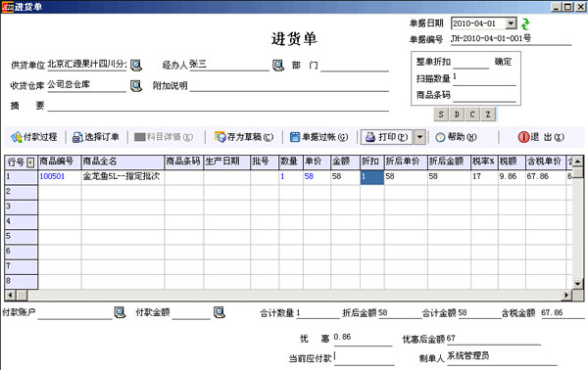Select product code cell 100501
This screenshot has width=588, height=370.
60,177
